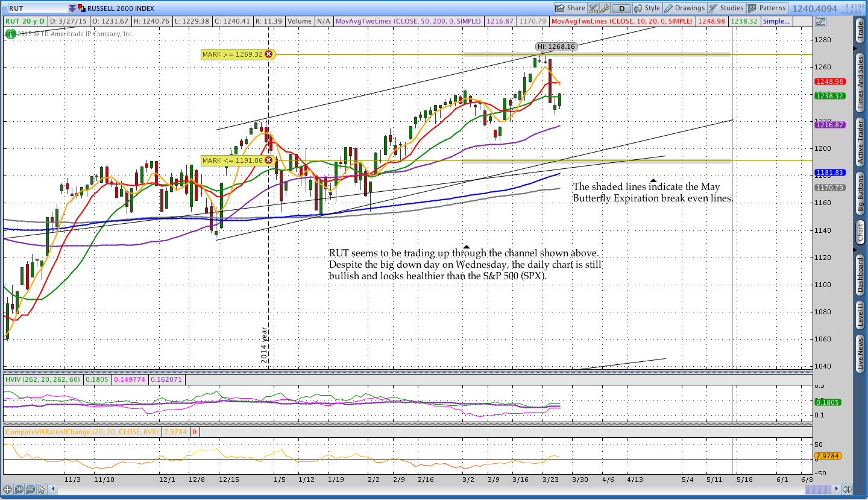868x500 pixels.
Task: Click the RUT 20 y D chart label
Action: 25,21
